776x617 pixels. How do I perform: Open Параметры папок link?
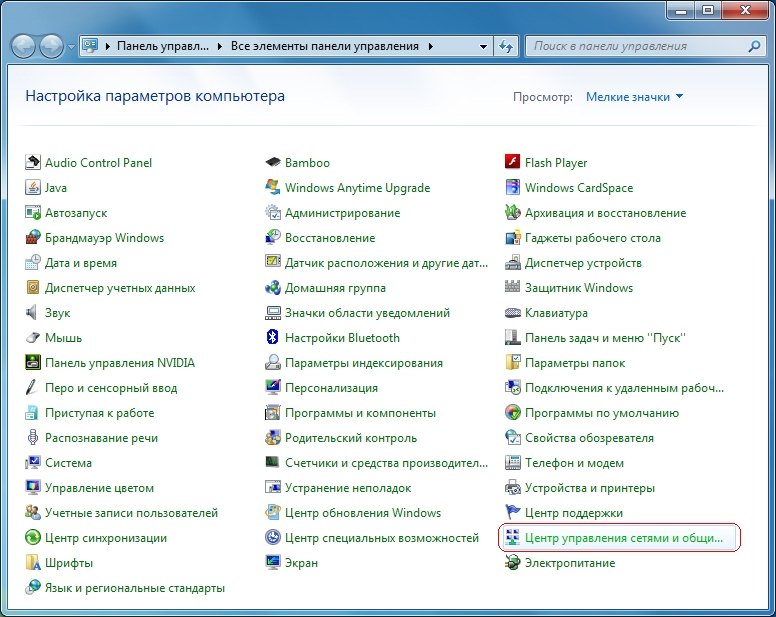575,363
